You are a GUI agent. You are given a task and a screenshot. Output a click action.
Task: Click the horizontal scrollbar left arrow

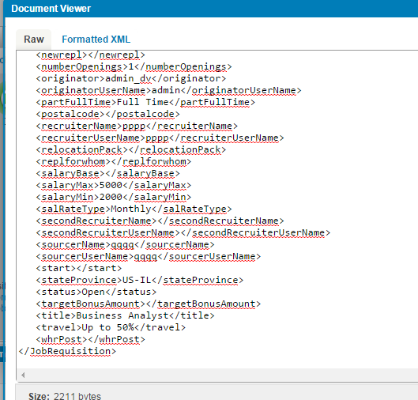click(23, 375)
